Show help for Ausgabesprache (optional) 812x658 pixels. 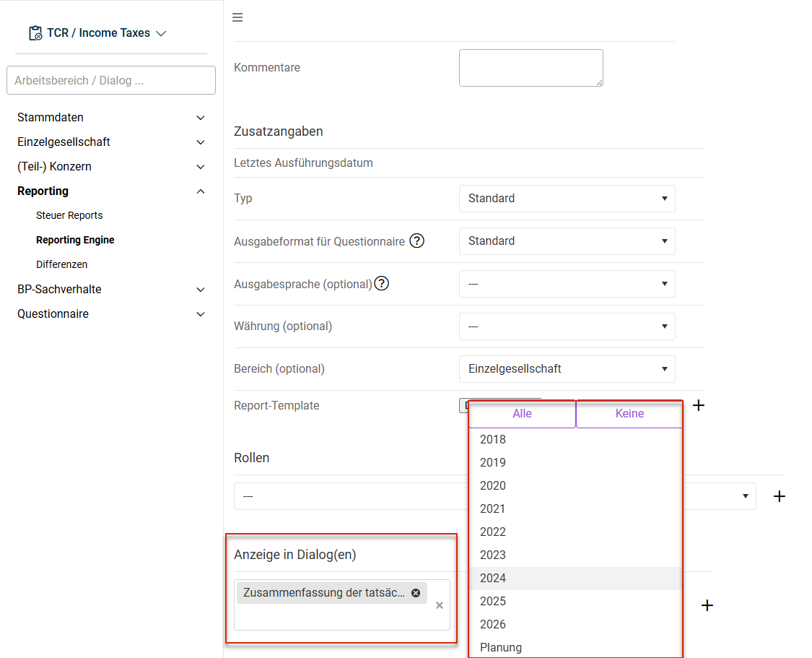click(382, 283)
